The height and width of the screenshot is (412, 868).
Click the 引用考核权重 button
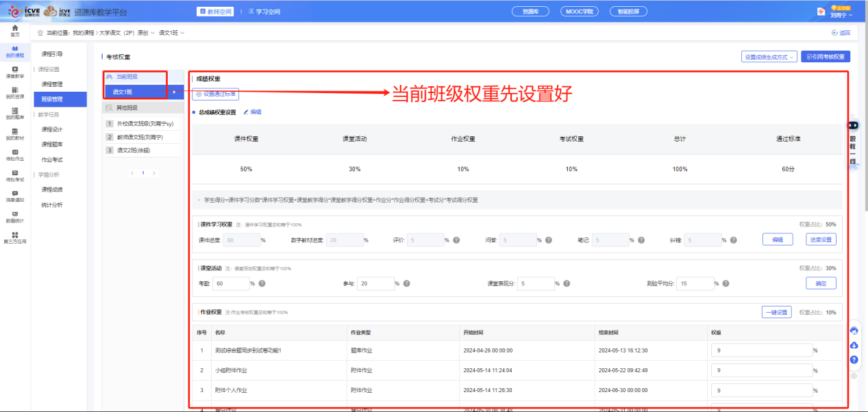826,57
